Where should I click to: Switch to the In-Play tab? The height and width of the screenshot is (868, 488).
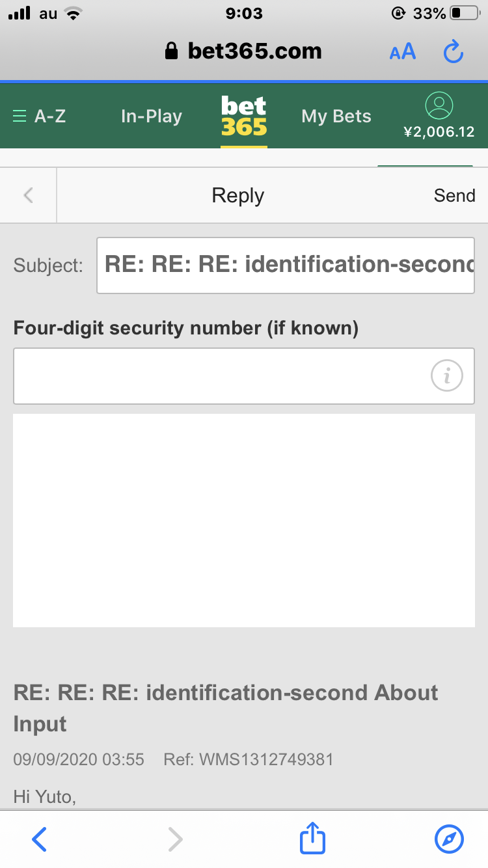coord(152,116)
